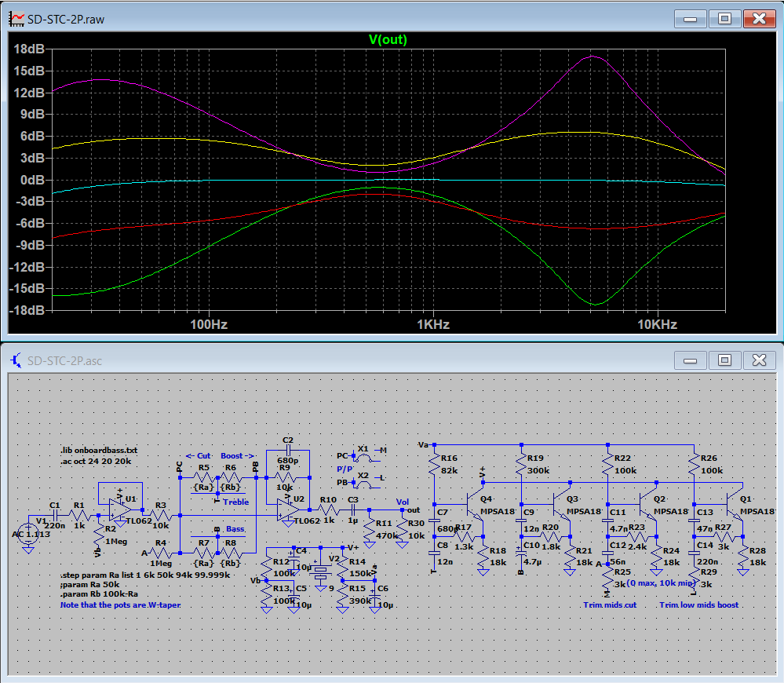
Task: Click the 18dB axis label
Action: [x=29, y=49]
